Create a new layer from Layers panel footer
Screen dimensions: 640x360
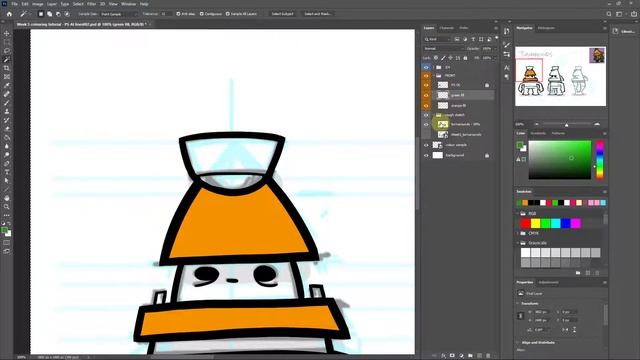(x=479, y=356)
